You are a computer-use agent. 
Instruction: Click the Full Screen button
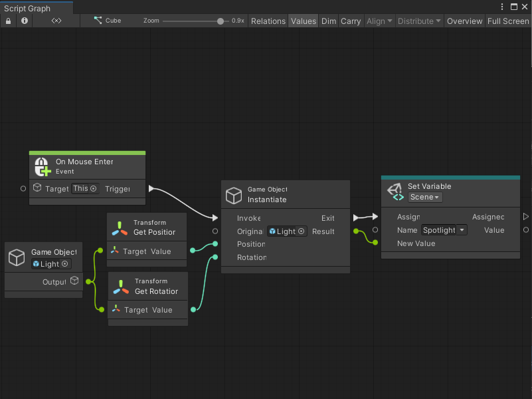tap(507, 21)
